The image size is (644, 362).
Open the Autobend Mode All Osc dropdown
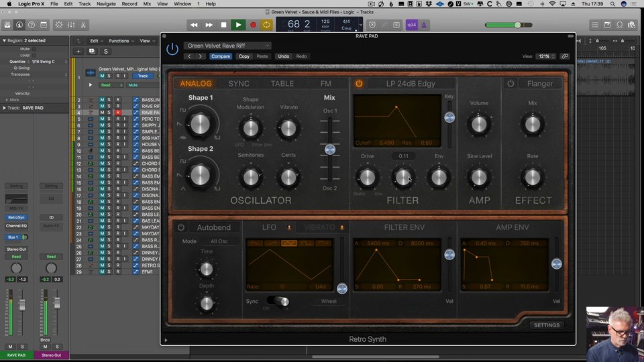pos(219,241)
